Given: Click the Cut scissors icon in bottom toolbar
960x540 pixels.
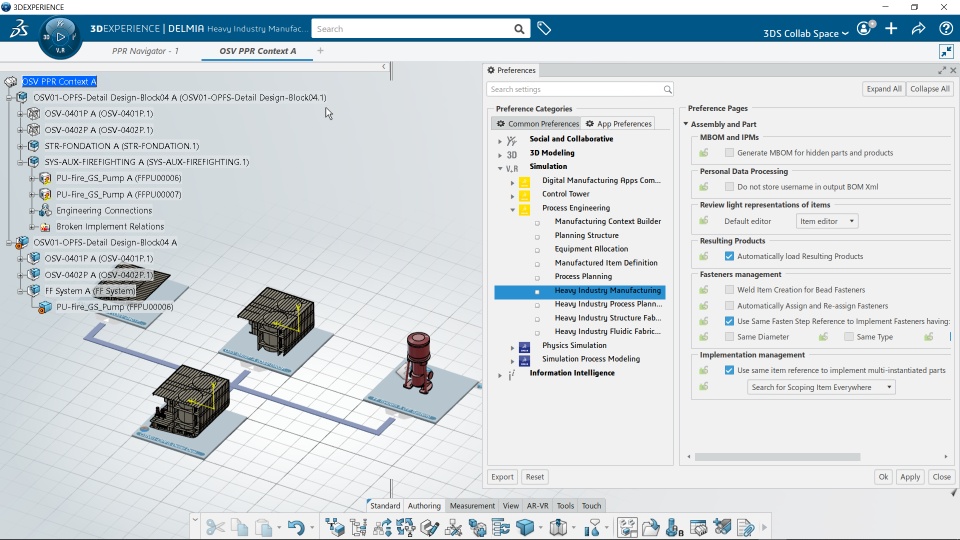Looking at the screenshot, I should tap(215, 527).
